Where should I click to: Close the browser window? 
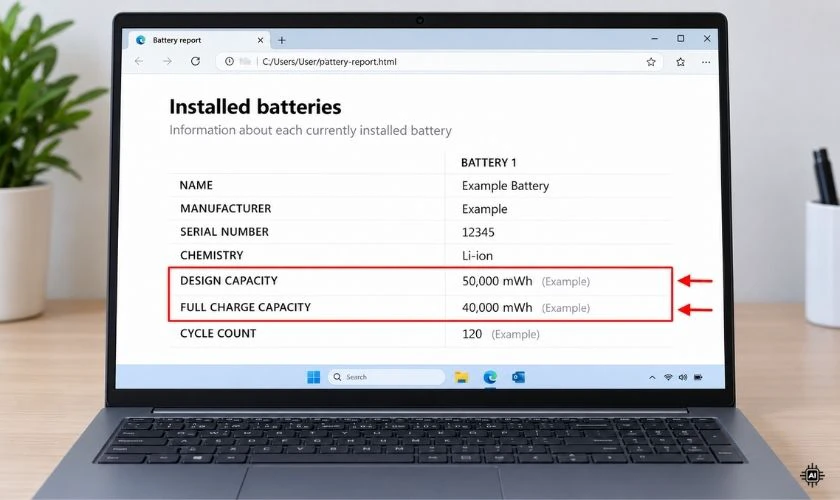click(x=707, y=39)
